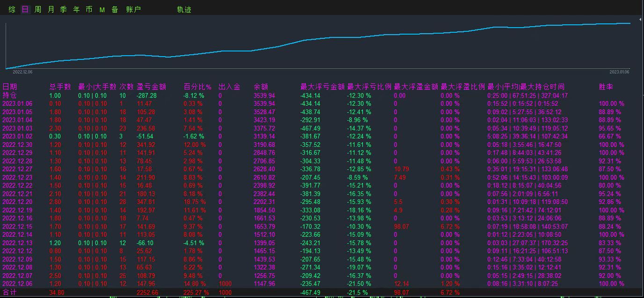The height and width of the screenshot is (298, 644).
Task: Select the 2022.12.22 date row
Action: tap(17, 186)
